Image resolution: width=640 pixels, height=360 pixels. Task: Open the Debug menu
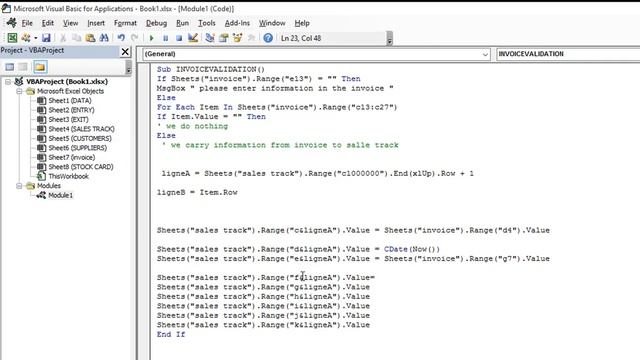156,23
